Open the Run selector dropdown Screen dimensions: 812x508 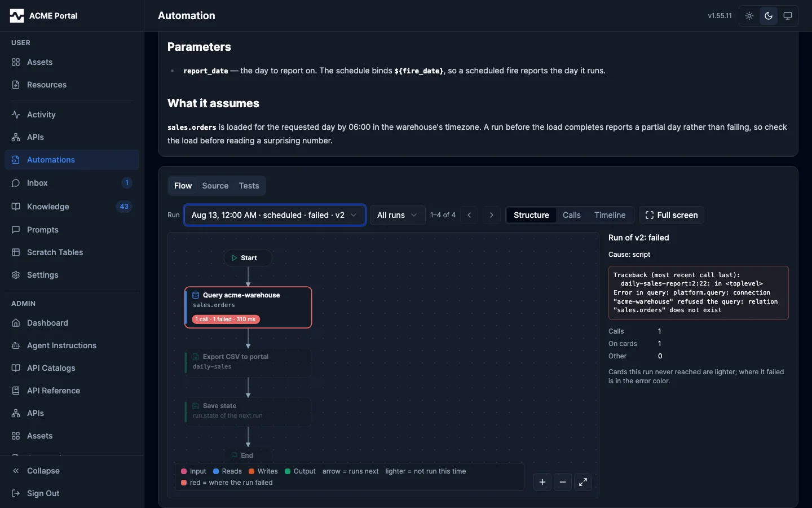275,215
